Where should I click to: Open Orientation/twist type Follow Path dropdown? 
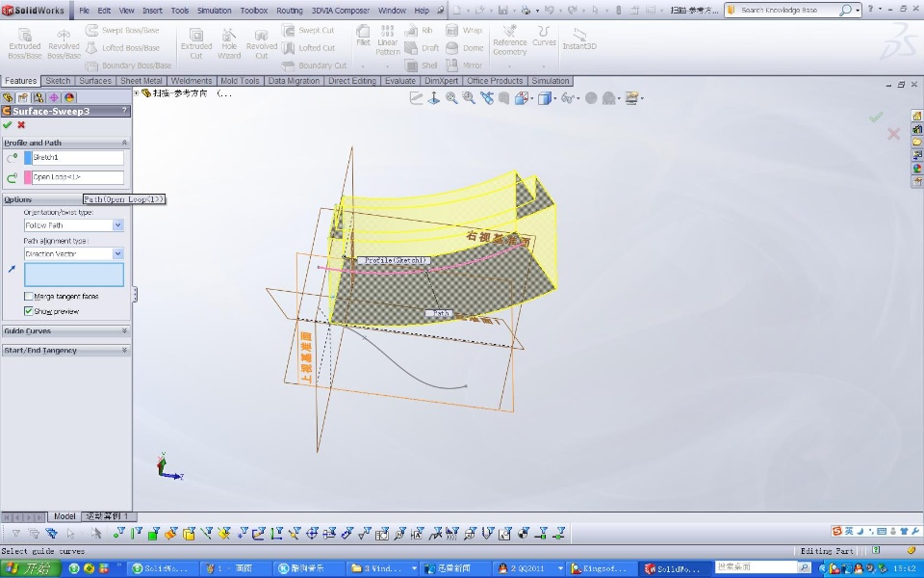[117, 225]
